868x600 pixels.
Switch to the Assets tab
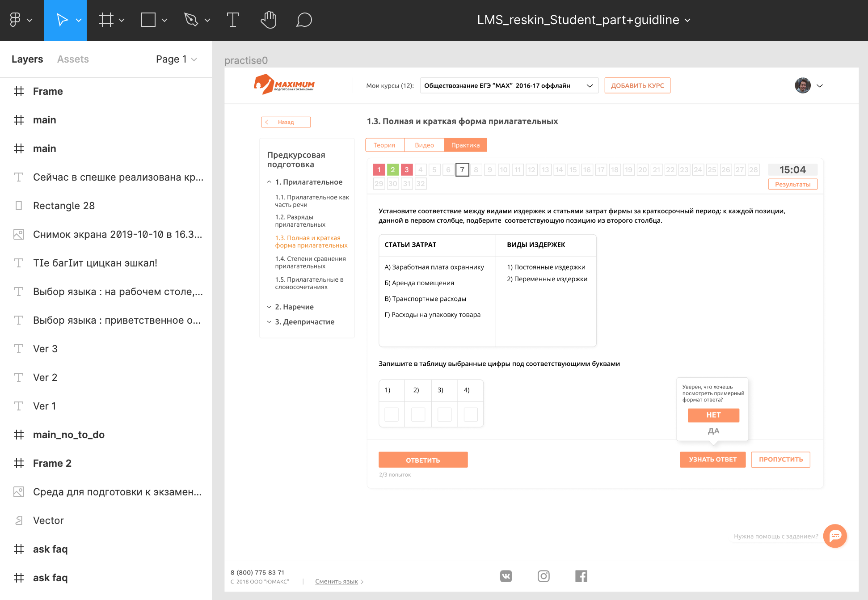(73, 59)
